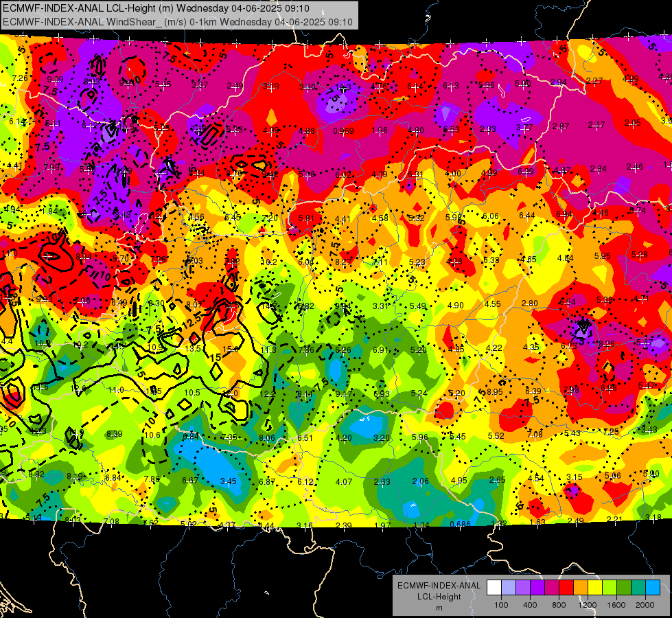Click the grid value '1.97'
The width and height of the screenshot is (672, 618).
click(x=382, y=525)
